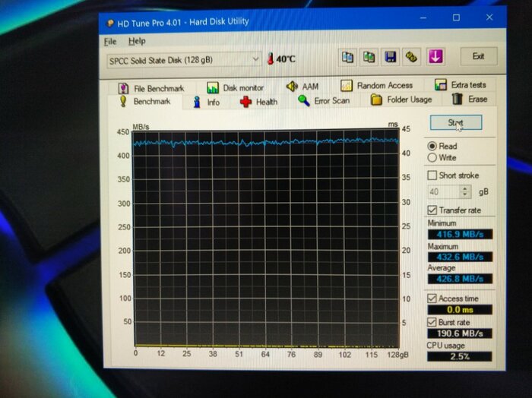Click the save screenshot floppy icon

tap(390, 57)
